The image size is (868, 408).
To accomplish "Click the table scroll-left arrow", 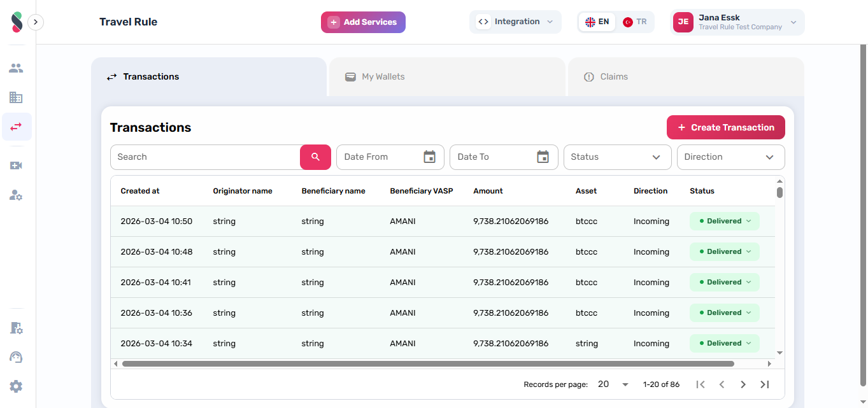I will pyautogui.click(x=115, y=364).
